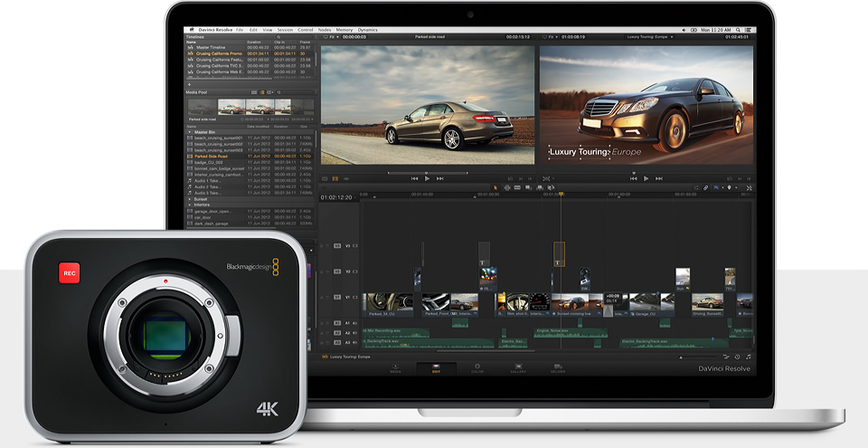The width and height of the screenshot is (868, 448).
Task: Select the trim edit tool
Action: point(506,188)
